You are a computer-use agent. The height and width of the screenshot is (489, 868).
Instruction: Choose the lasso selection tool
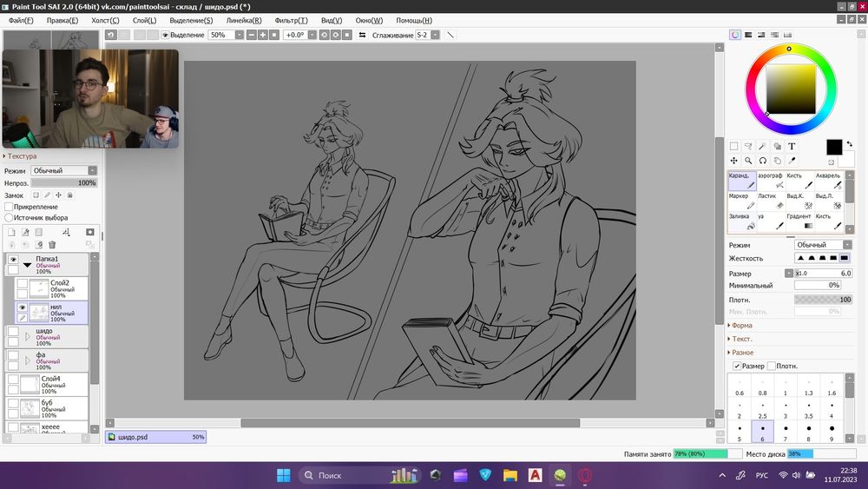748,146
